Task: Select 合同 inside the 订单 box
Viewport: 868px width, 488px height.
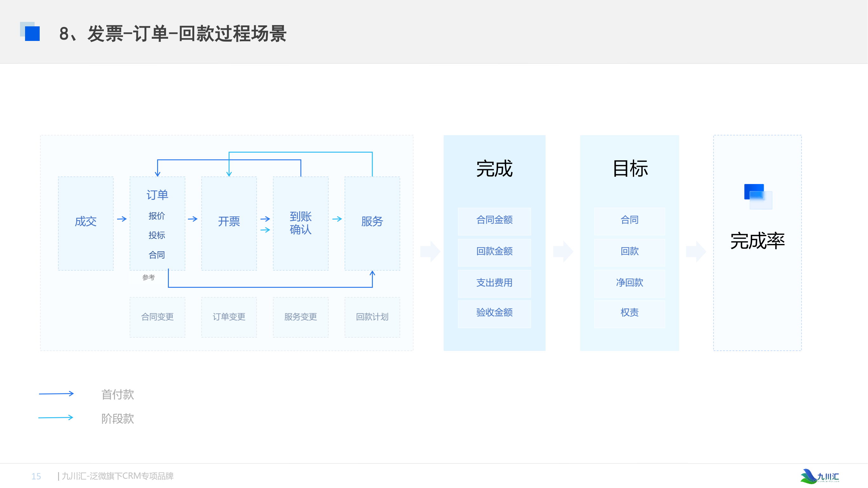Action: click(x=157, y=255)
